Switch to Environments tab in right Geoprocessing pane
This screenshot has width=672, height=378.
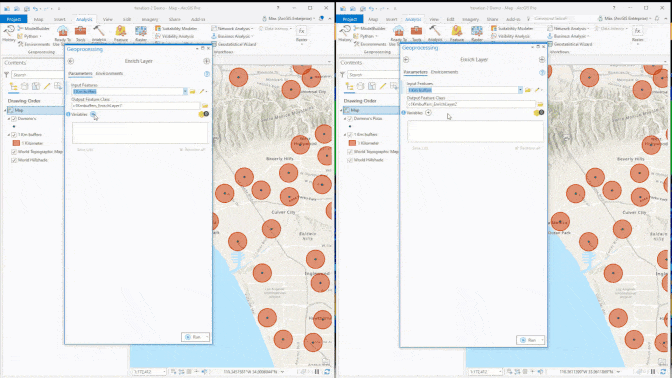pyautogui.click(x=444, y=72)
